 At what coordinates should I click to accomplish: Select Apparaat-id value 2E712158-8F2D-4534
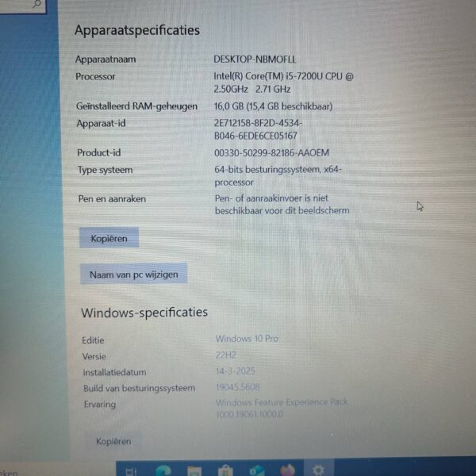click(258, 123)
